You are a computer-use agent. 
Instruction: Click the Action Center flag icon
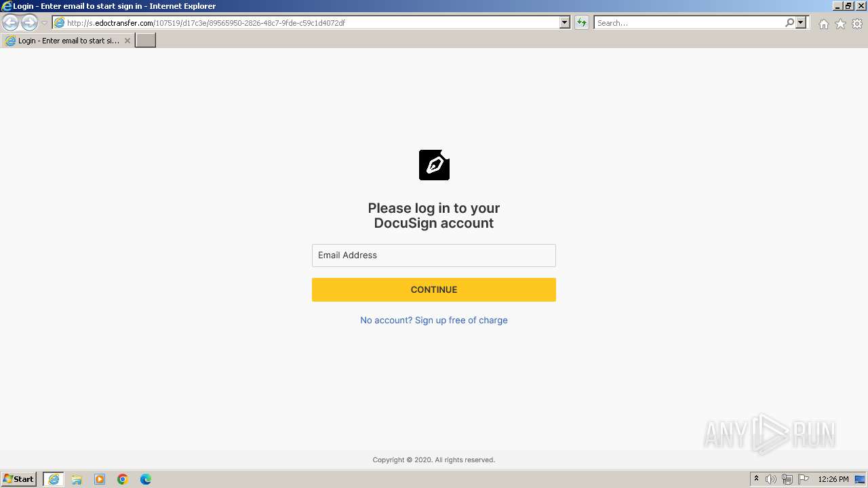pyautogui.click(x=804, y=479)
